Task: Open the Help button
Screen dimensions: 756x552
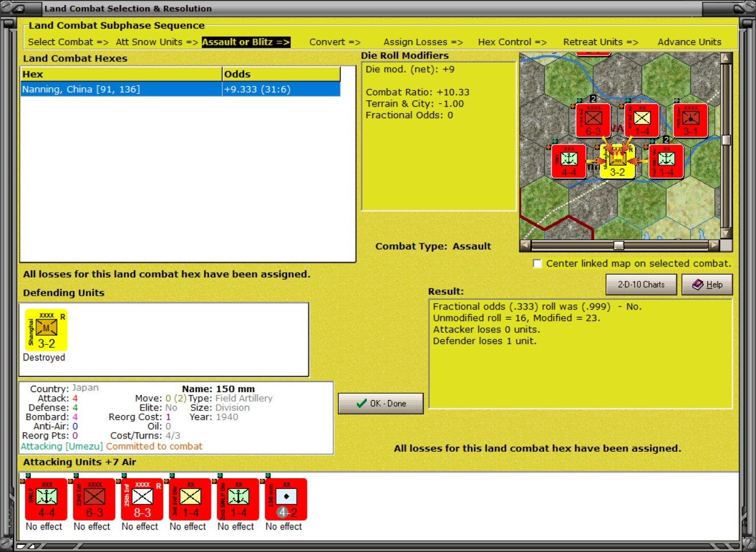Action: (x=707, y=284)
